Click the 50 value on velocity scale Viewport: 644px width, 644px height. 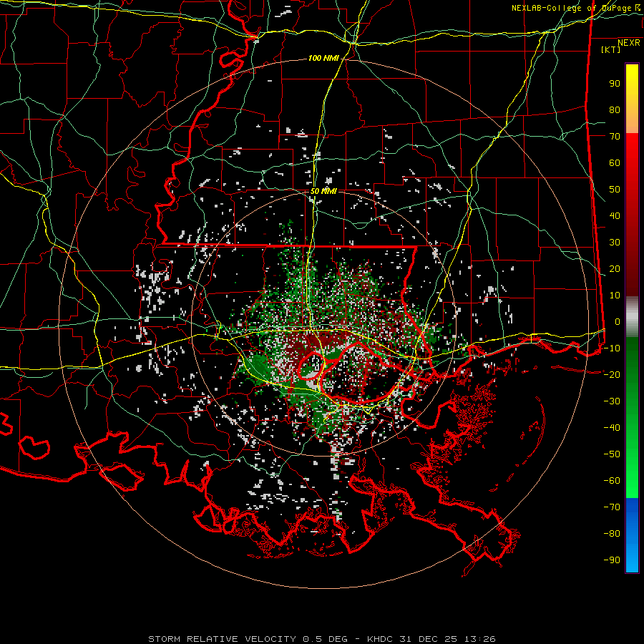tap(615, 190)
